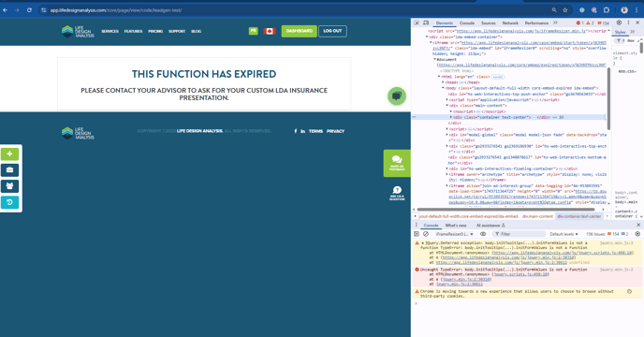Switch to the Performance tab
Screen dimensions: 644x337
(x=536, y=23)
